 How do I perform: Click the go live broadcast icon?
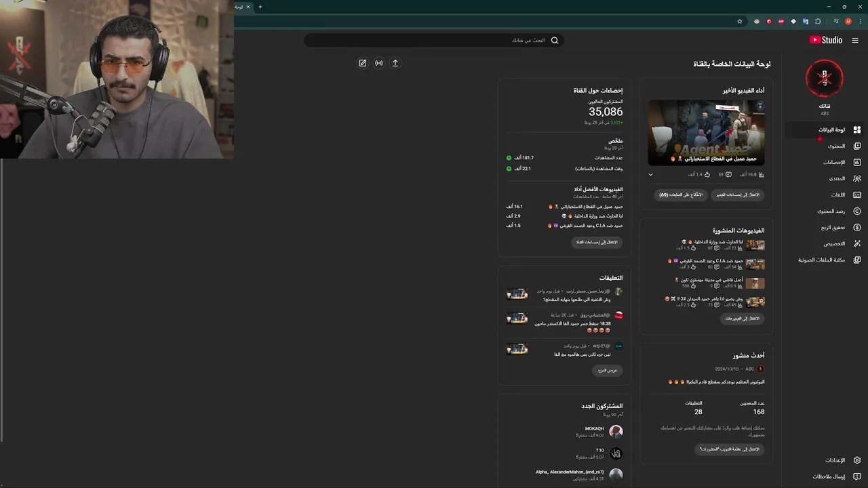379,63
